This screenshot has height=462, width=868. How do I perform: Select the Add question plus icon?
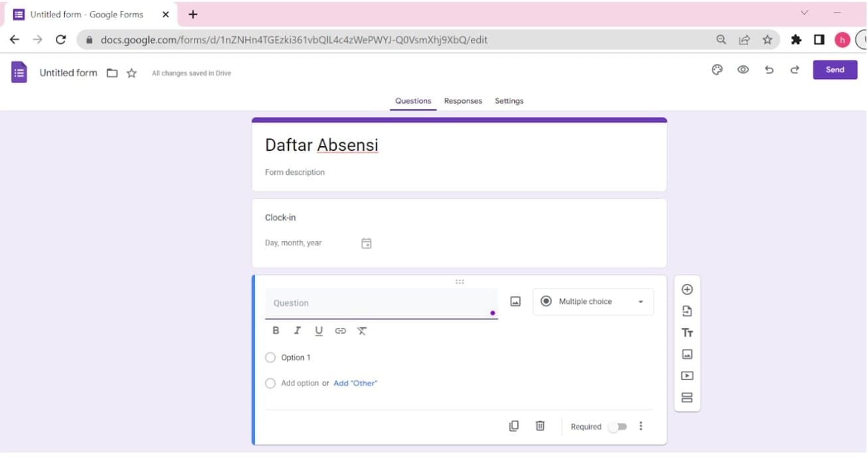coord(687,289)
